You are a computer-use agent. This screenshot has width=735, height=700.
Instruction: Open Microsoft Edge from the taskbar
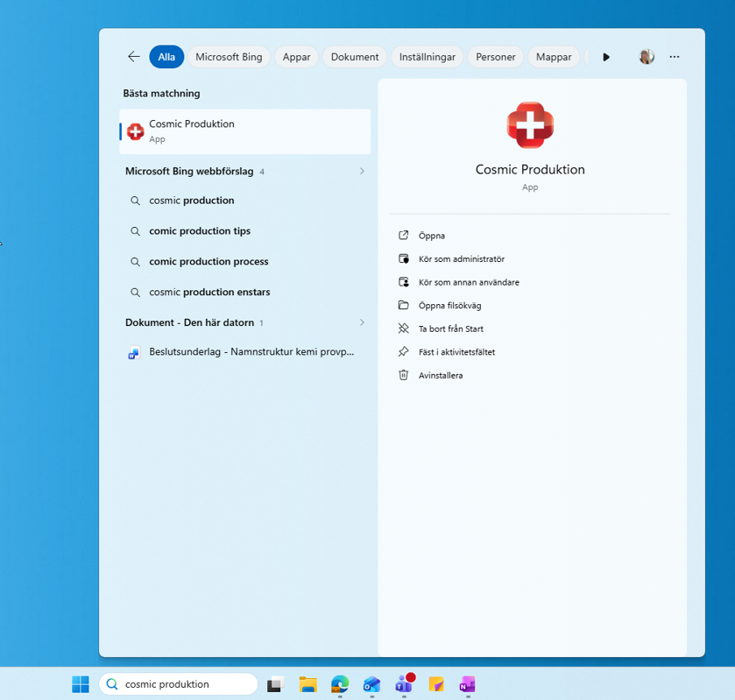[x=340, y=684]
